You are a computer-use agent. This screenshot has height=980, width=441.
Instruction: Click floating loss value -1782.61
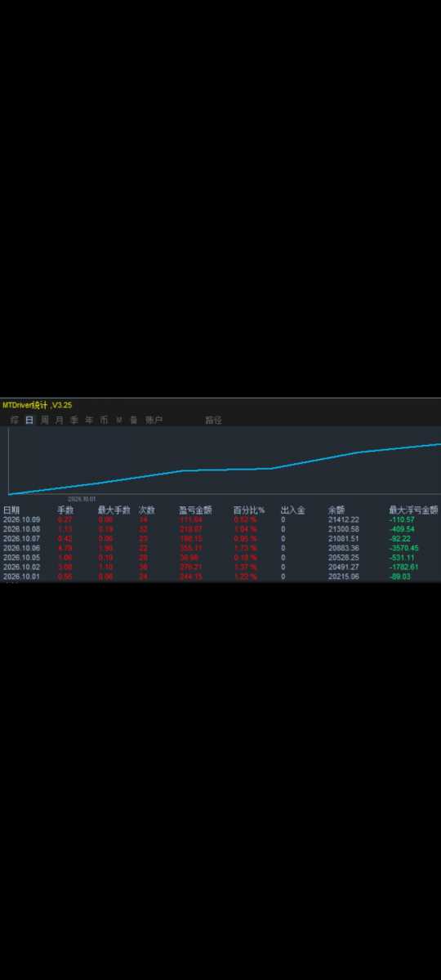[x=404, y=568]
